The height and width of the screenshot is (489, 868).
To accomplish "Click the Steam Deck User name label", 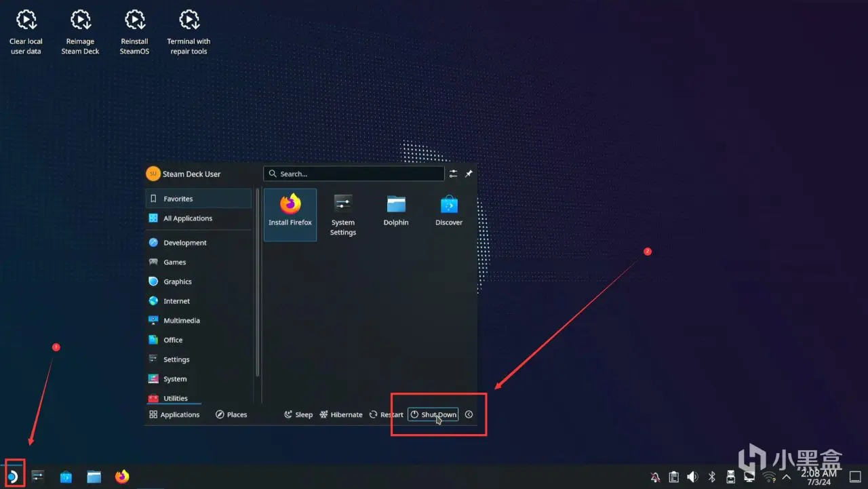I will pos(192,174).
